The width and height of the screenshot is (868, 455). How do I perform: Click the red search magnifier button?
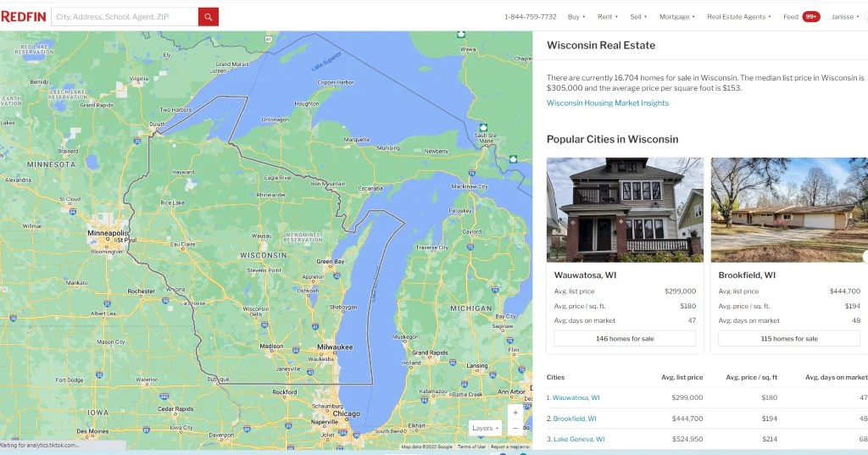(209, 17)
